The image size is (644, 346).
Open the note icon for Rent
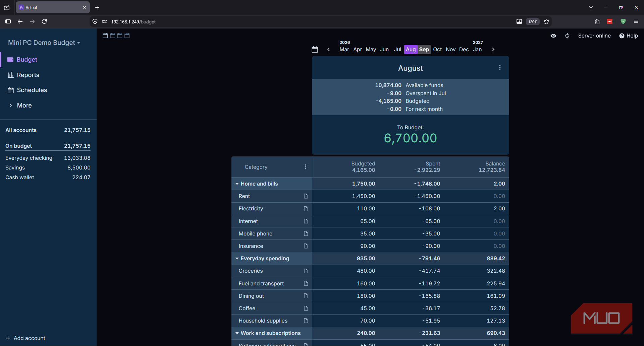tap(306, 196)
